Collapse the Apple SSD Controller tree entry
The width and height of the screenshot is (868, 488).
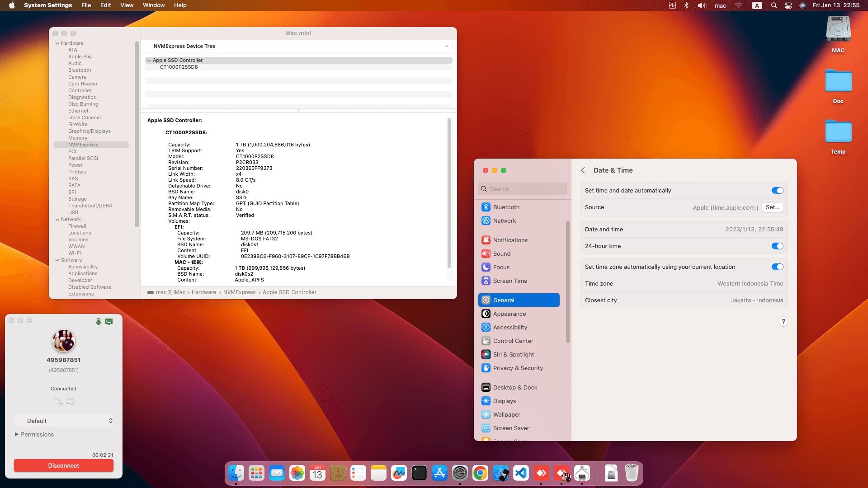coord(149,60)
